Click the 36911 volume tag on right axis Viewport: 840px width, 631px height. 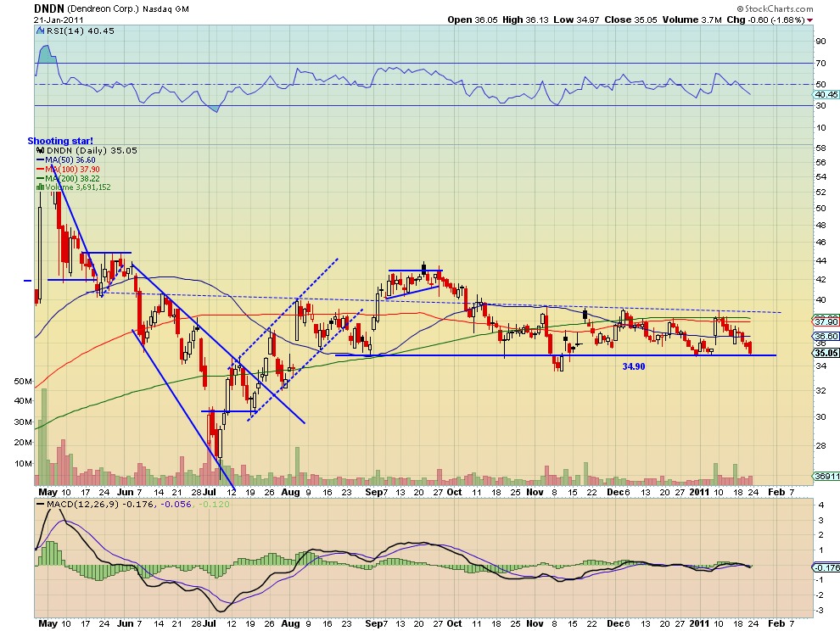pos(826,476)
